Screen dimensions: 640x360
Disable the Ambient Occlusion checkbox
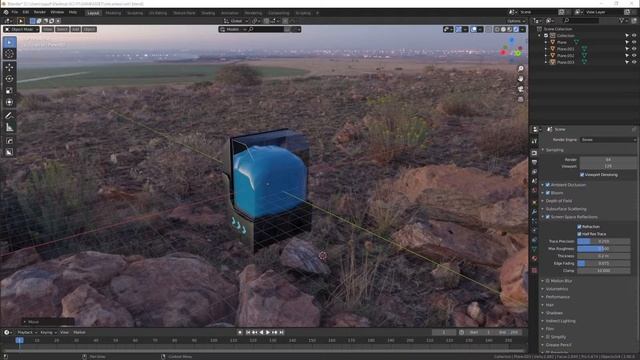point(548,185)
